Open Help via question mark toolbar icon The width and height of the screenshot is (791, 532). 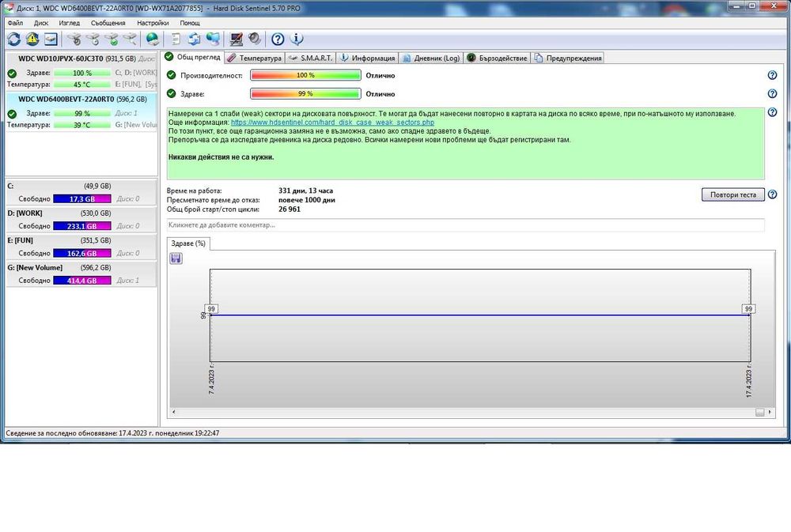(278, 39)
